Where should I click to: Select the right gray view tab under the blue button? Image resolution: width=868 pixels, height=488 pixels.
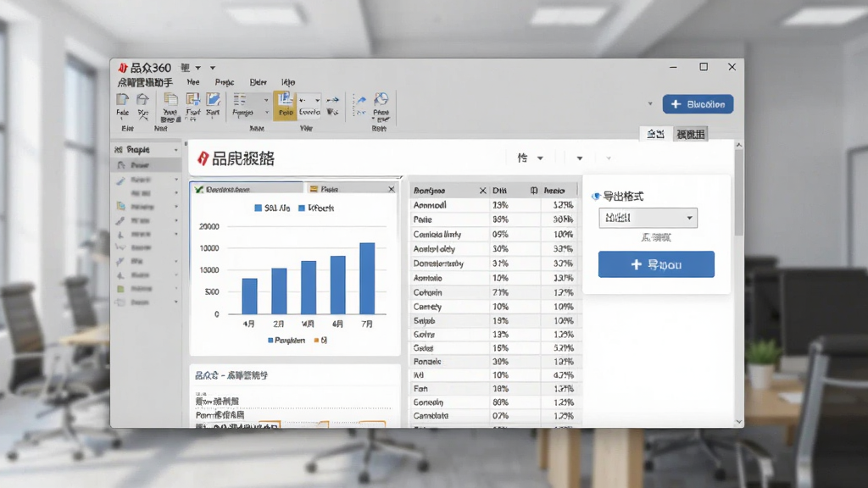click(690, 134)
